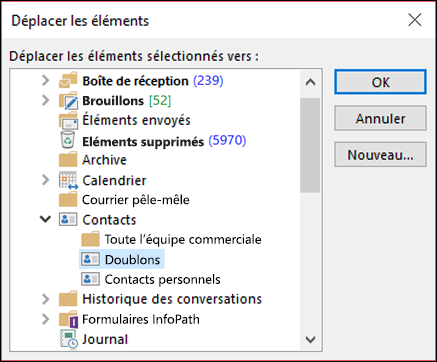Expand the Calendrier folder
Viewport: 437px width, 362px height.
(46, 180)
